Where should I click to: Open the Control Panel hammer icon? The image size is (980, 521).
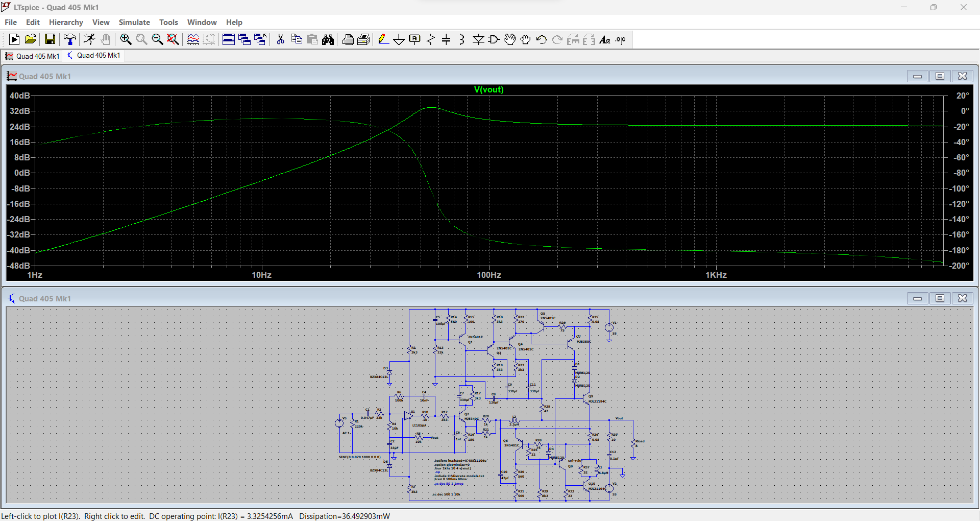tap(70, 39)
